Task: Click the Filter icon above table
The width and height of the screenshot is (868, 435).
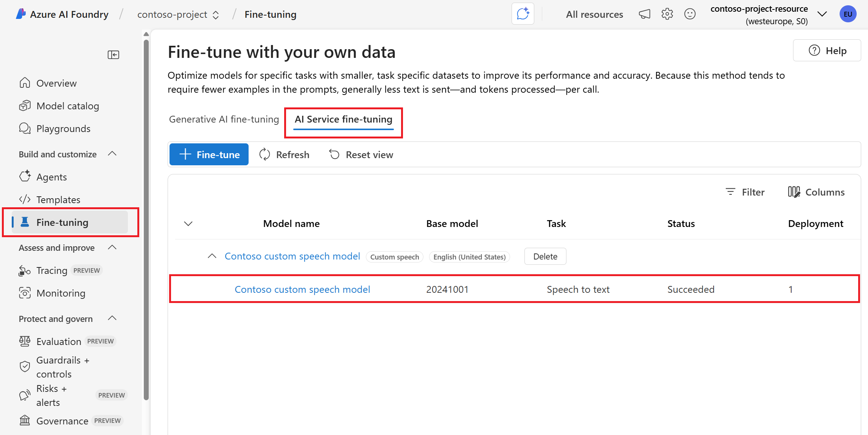Action: tap(730, 192)
